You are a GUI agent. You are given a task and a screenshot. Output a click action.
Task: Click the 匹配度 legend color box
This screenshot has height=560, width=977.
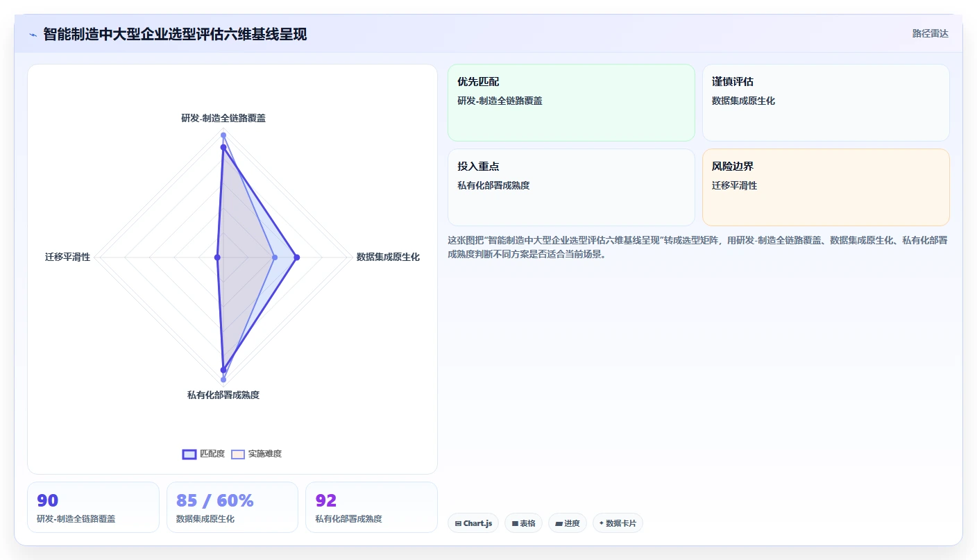189,454
